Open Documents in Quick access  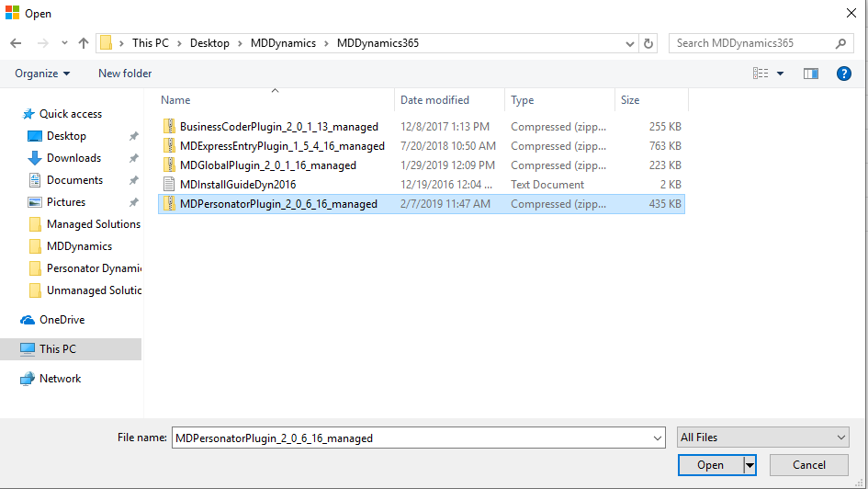point(74,180)
